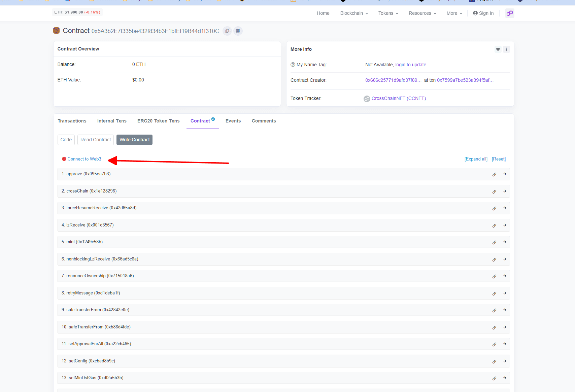Select the Contract tab
The height and width of the screenshot is (392, 575).
point(203,121)
